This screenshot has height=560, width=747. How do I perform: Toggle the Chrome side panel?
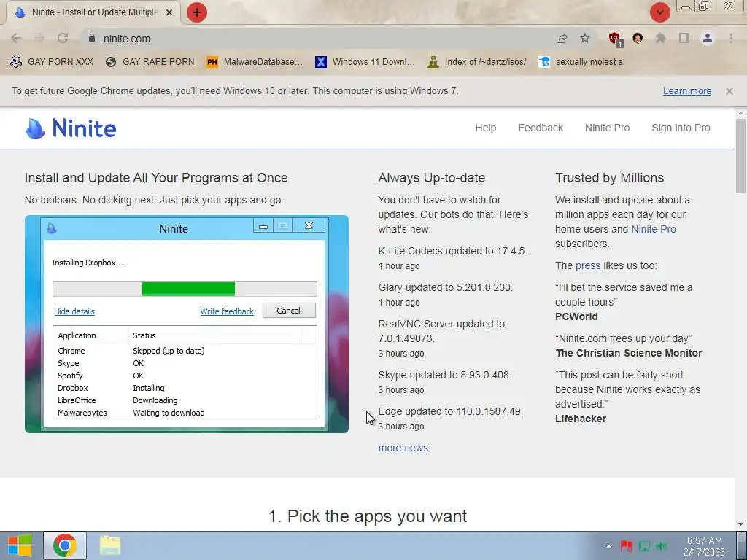pos(684,39)
